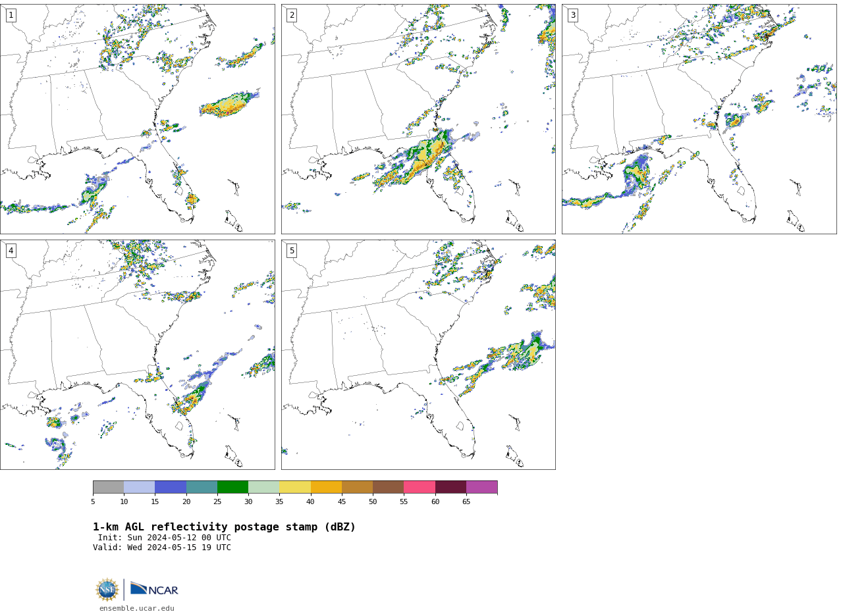Select the dark green 25-30 dBZ swatch
This screenshot has width=843, height=616.
232,487
